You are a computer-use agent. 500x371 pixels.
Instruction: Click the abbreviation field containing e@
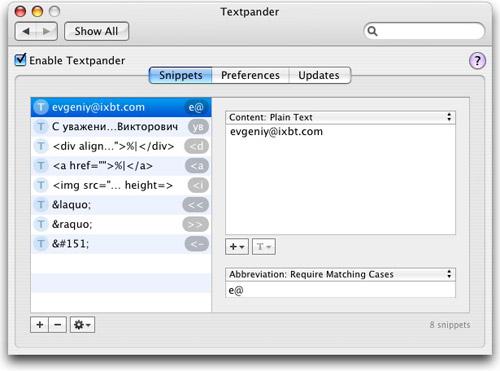(x=340, y=290)
